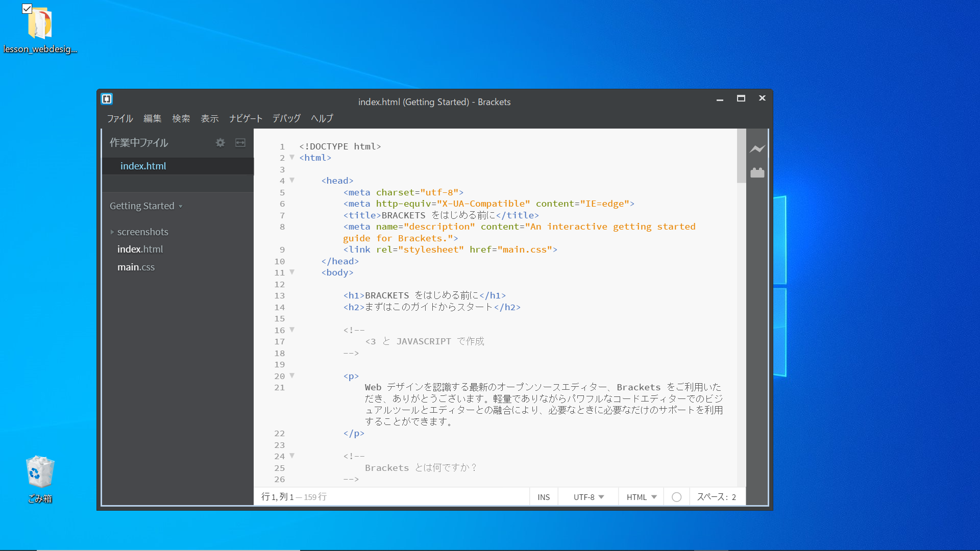
Task: Collapse body tag fold at line 11
Action: coord(292,272)
